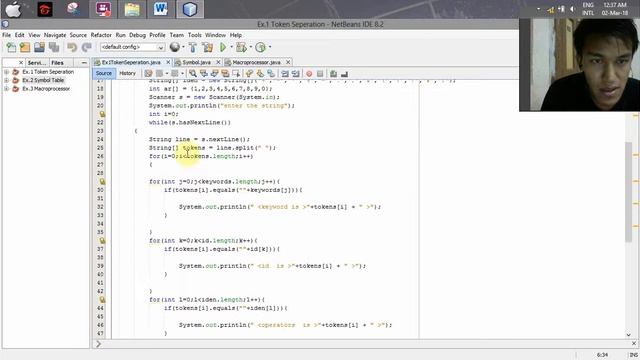This screenshot has width=640, height=360.
Task: Click the Word icon in the taskbar
Action: tap(161, 9)
